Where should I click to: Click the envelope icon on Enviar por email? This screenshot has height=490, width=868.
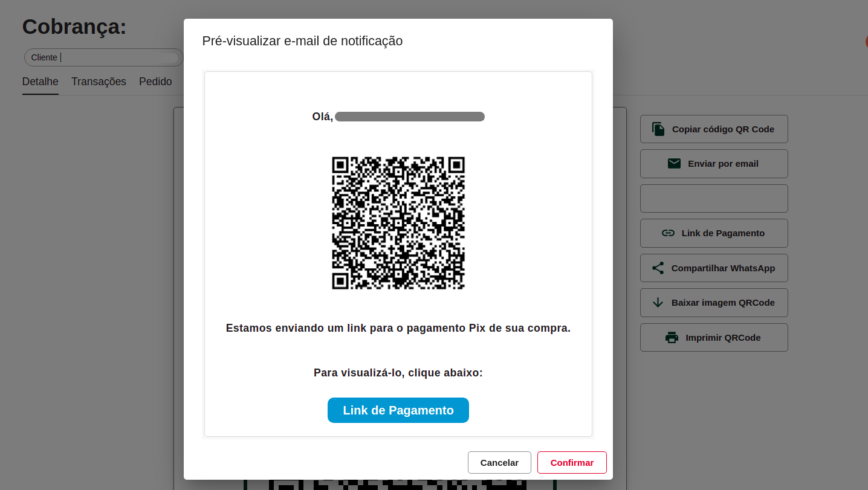[674, 163]
